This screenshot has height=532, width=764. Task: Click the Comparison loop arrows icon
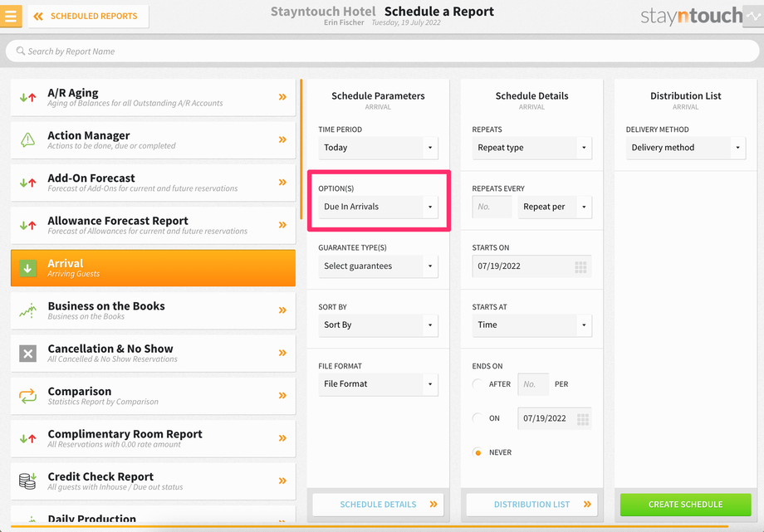[27, 396]
